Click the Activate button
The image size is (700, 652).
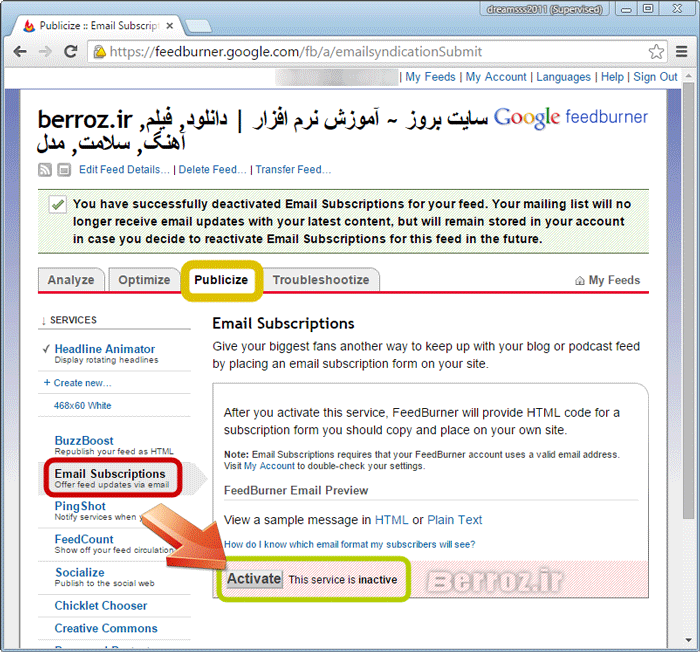click(254, 579)
